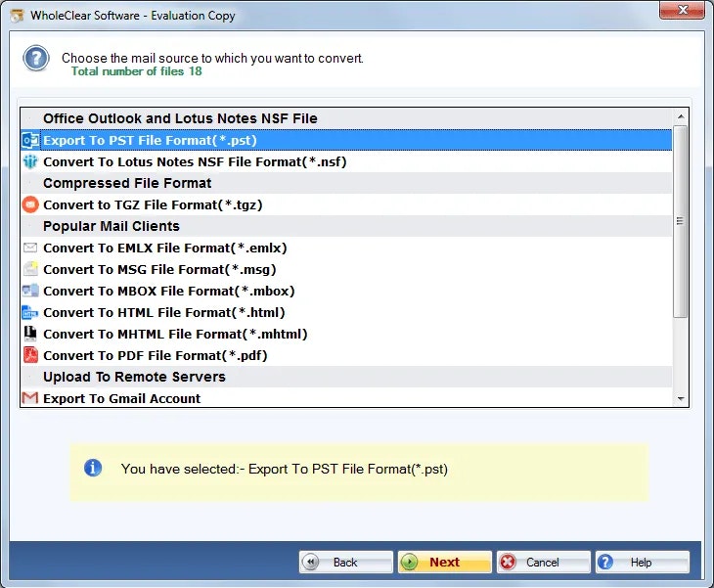Click the blue question mark icon at top
This screenshot has height=588, width=714.
click(x=36, y=59)
